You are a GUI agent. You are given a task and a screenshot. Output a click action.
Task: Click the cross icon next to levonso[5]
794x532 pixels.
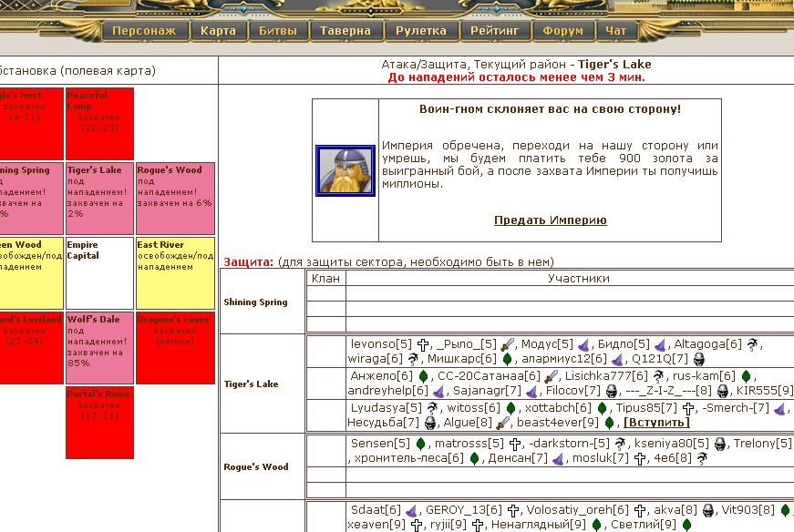tap(423, 344)
